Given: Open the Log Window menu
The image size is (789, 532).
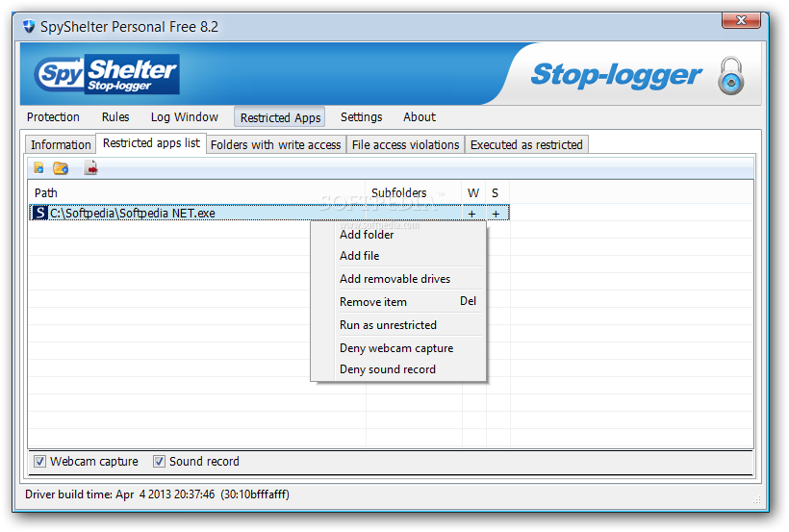Looking at the screenshot, I should click(x=185, y=117).
